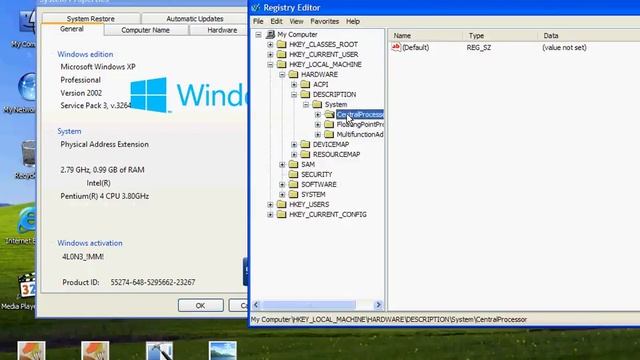Click the SECURITY folder icon
The height and width of the screenshot is (360, 640).
click(293, 174)
